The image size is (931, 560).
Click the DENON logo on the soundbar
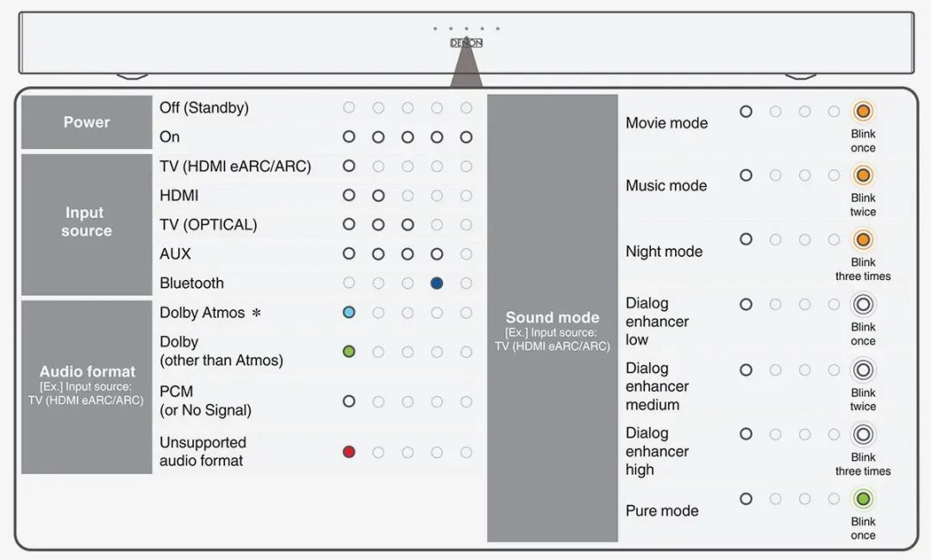[466, 43]
